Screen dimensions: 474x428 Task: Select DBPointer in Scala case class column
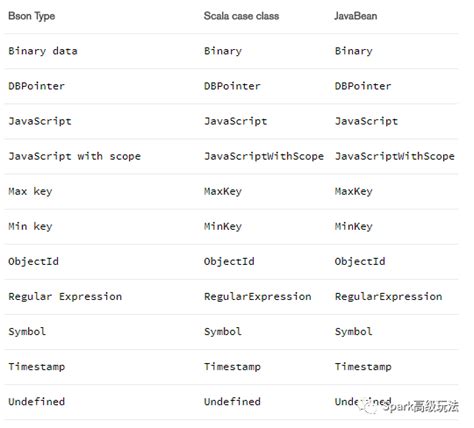[x=232, y=86]
